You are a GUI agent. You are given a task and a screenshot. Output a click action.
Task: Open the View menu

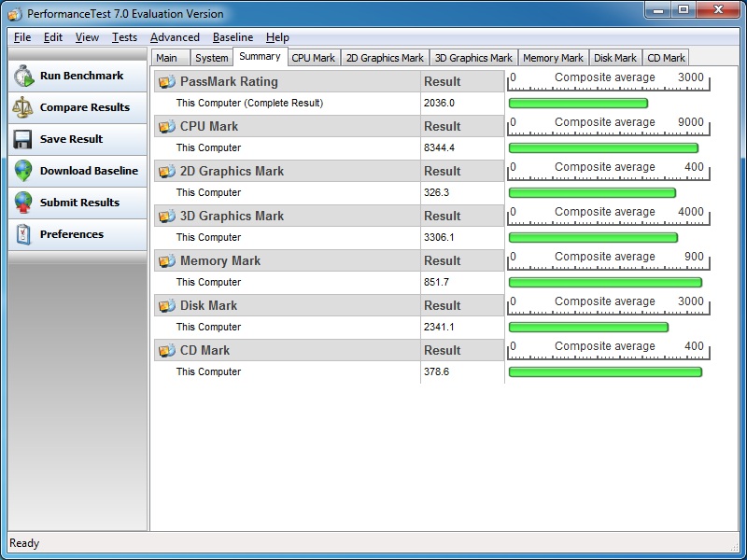(x=87, y=37)
